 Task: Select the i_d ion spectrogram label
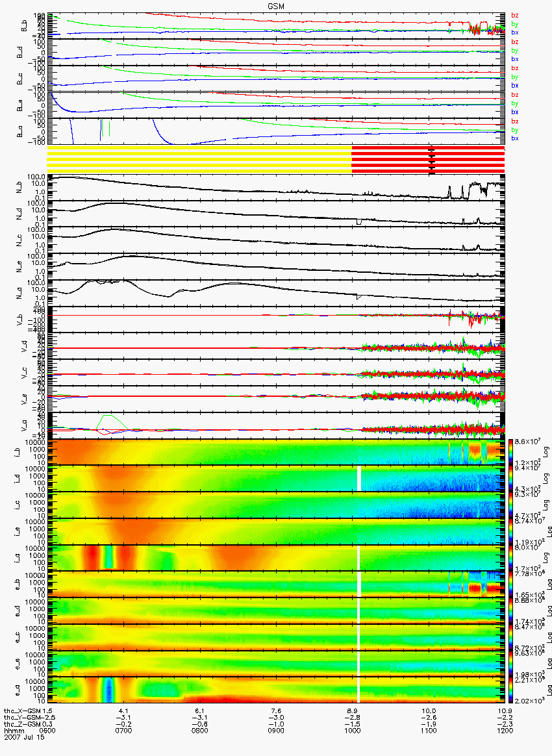(17, 478)
